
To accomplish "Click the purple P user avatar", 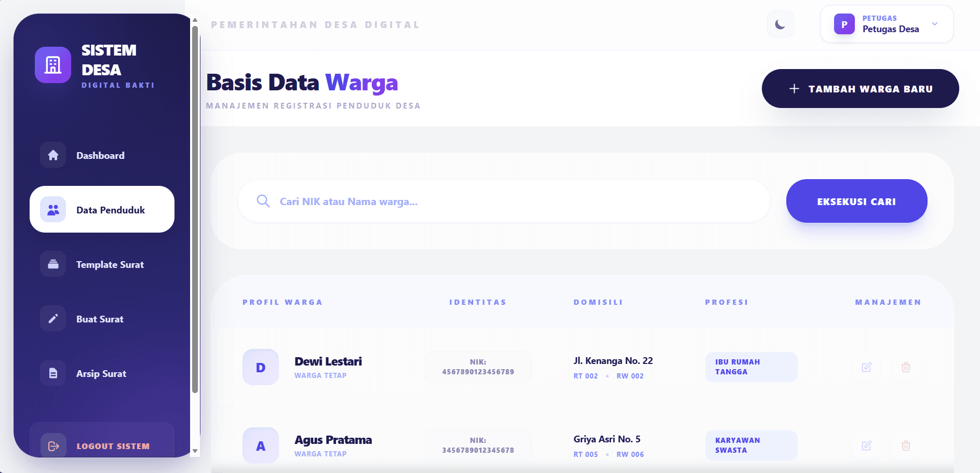I will pos(844,24).
